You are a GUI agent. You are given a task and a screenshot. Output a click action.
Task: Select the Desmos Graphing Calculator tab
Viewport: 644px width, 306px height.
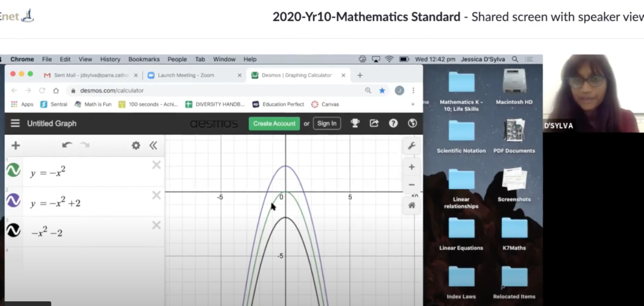(x=298, y=76)
